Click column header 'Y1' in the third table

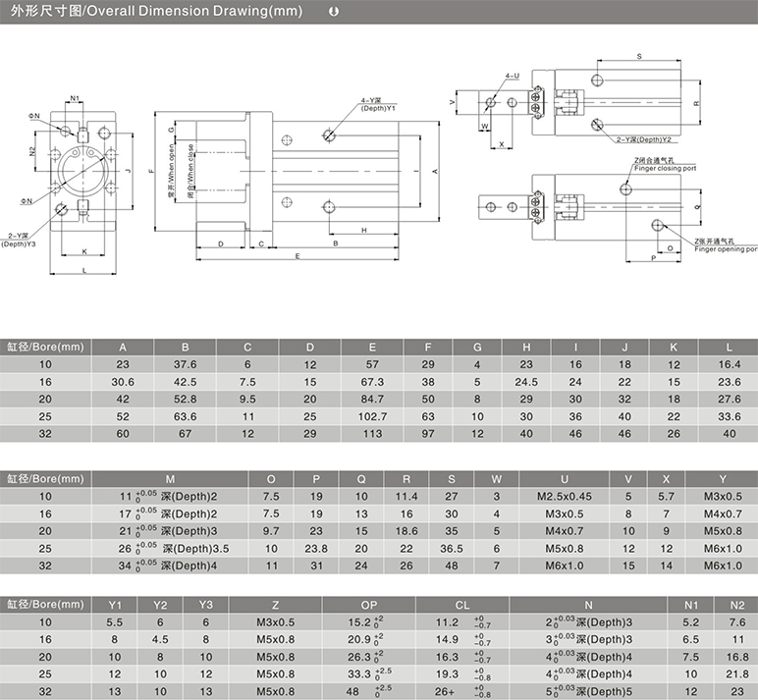point(115,605)
